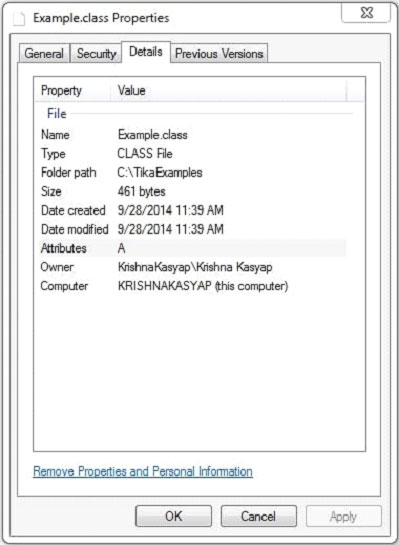Switch to the General tab
The height and width of the screenshot is (545, 399).
click(44, 54)
